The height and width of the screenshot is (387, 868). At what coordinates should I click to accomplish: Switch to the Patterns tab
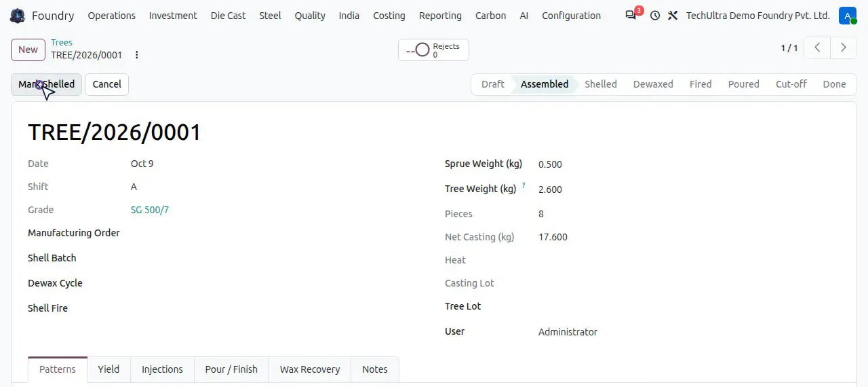tap(58, 369)
